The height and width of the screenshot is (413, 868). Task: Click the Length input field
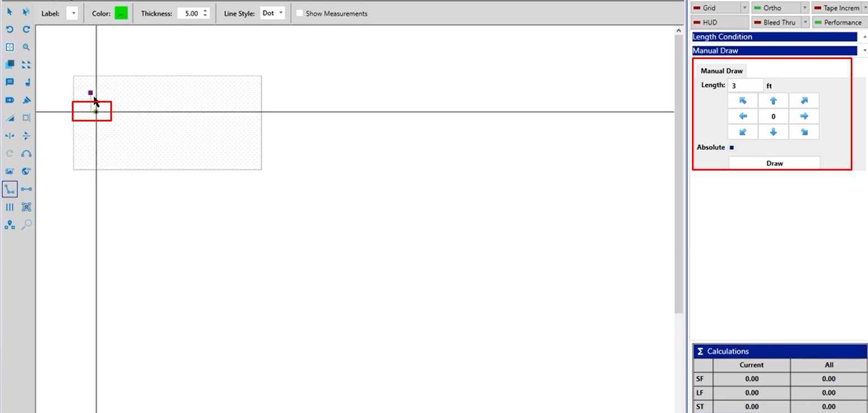pos(745,86)
